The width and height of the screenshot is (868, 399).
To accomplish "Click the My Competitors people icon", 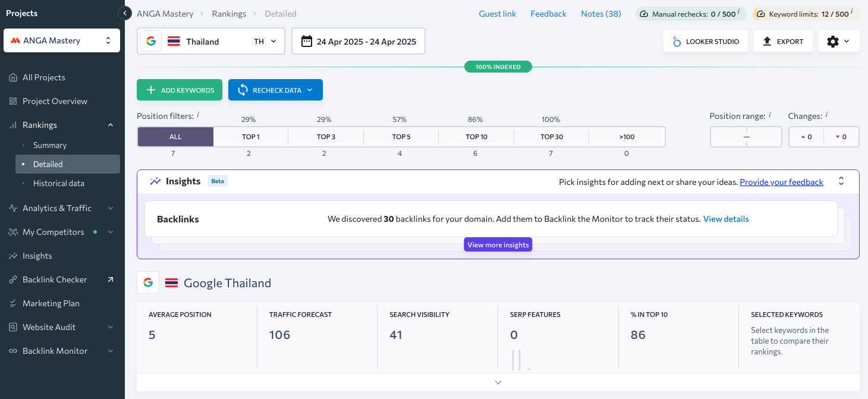I will (13, 232).
